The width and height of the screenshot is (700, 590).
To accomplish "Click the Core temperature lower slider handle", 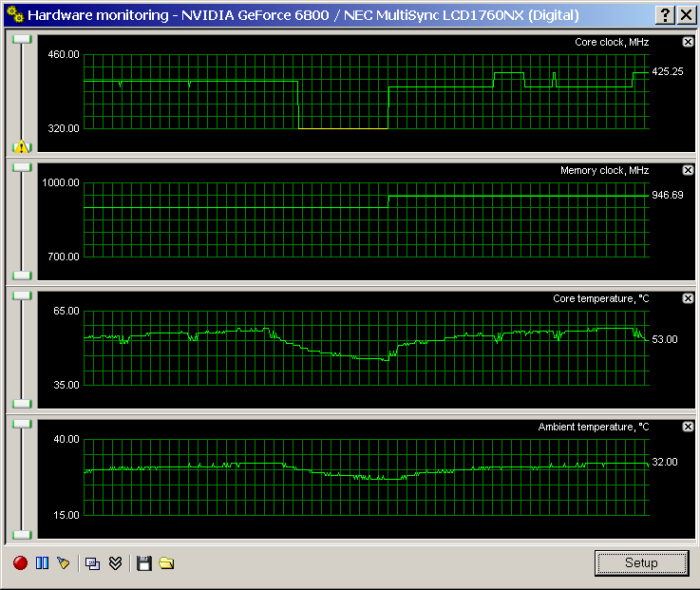I will click(x=22, y=404).
